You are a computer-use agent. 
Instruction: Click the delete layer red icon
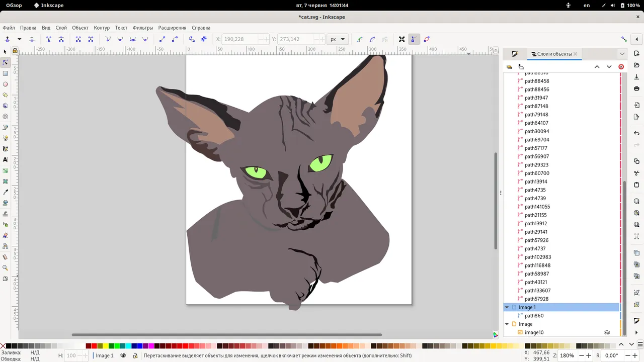pos(621,67)
